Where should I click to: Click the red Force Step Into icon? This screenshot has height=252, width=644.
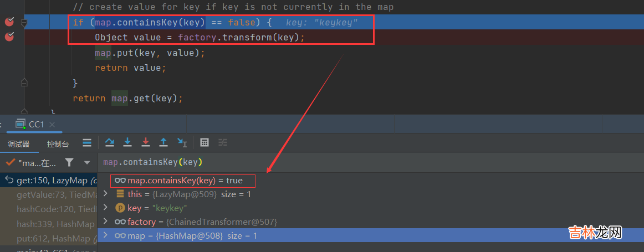click(x=146, y=142)
